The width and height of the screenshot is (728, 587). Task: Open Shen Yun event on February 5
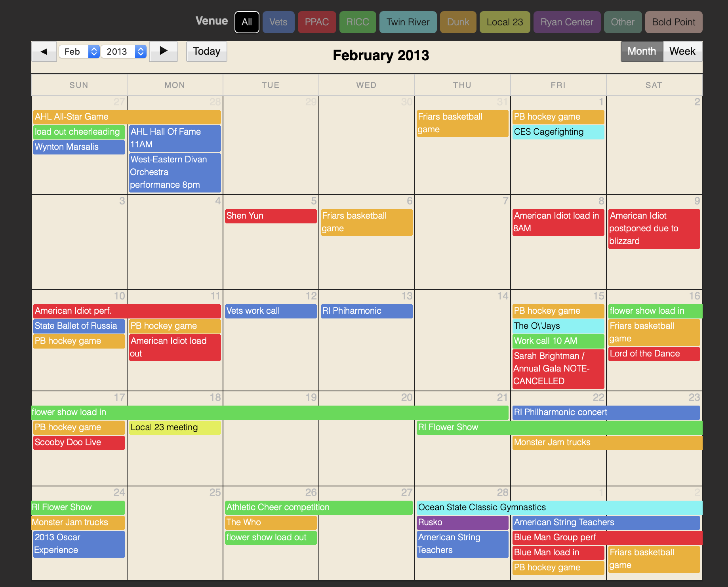271,216
